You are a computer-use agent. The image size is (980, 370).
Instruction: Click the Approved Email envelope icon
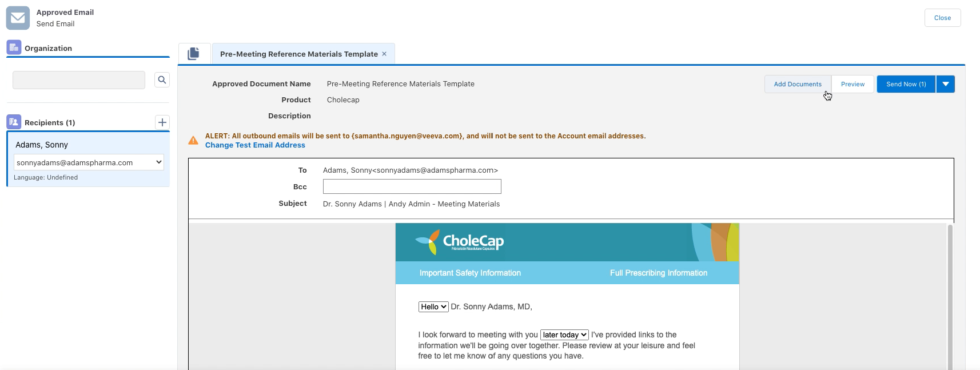(x=18, y=18)
